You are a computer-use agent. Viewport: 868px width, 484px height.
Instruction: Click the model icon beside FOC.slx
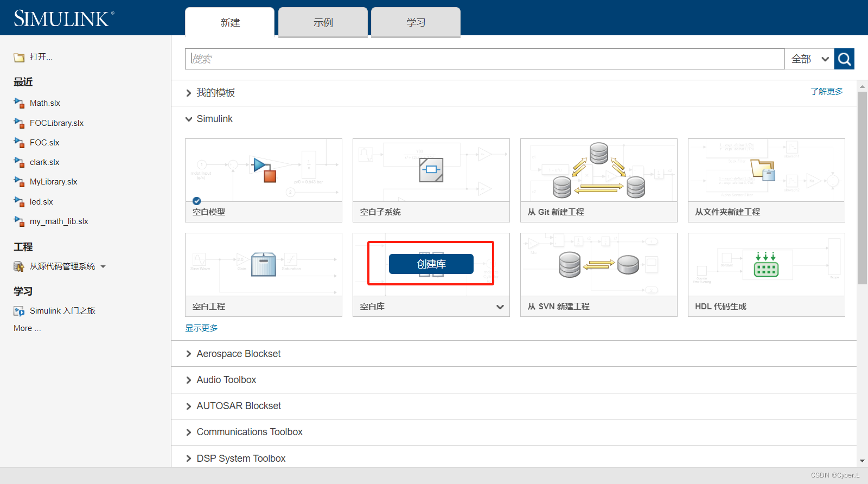click(19, 143)
